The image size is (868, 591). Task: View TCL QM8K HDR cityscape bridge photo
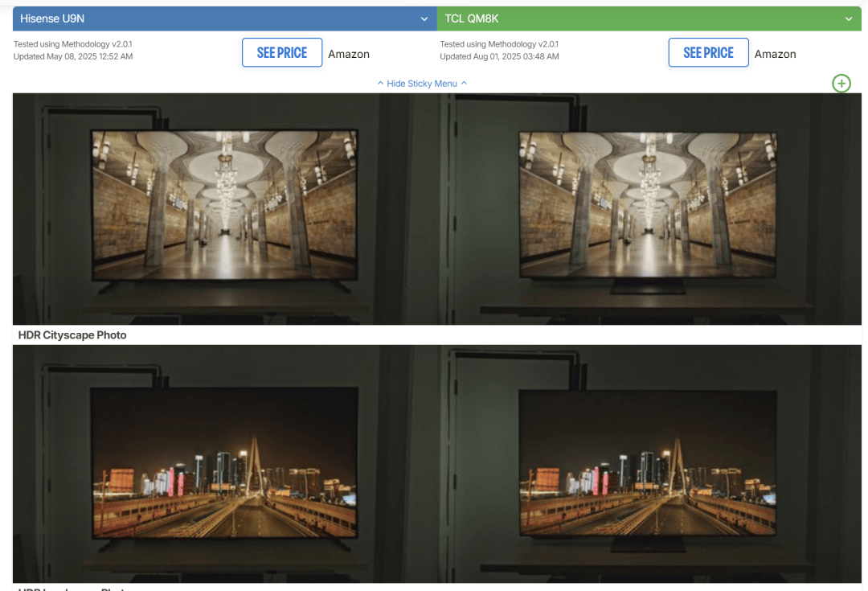click(649, 464)
